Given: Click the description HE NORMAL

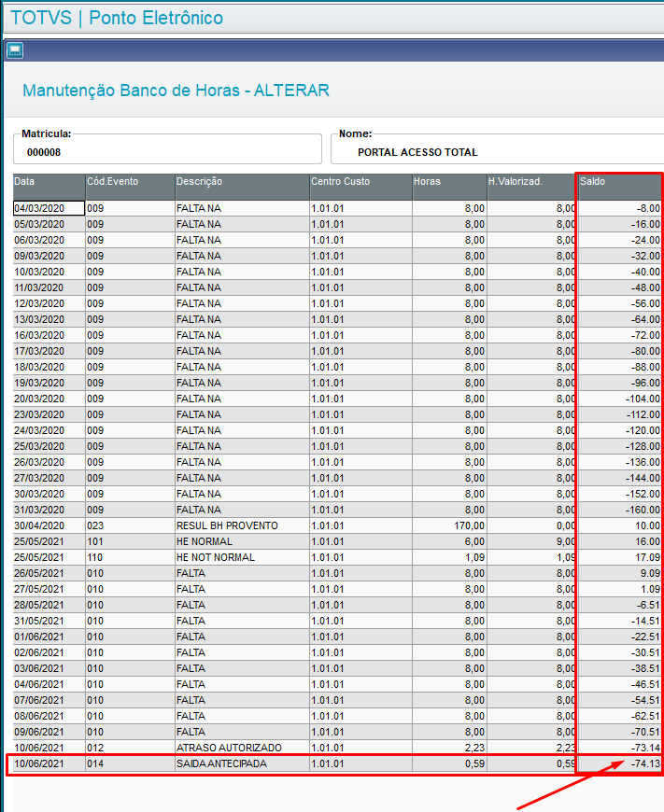Looking at the screenshot, I should (205, 541).
